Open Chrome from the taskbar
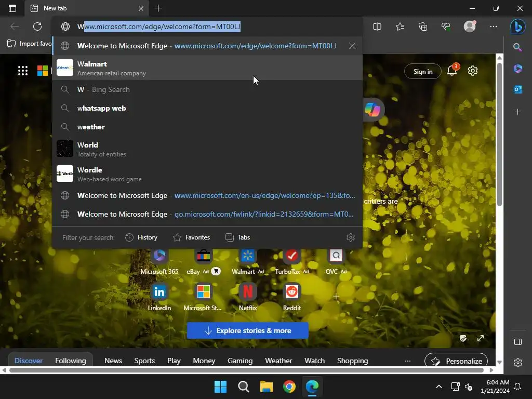 289,387
